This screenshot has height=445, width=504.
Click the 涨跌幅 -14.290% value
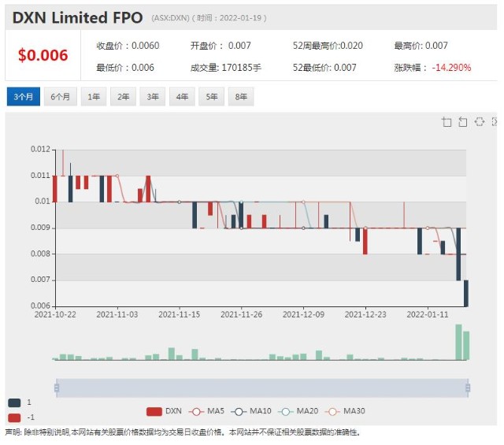click(x=432, y=68)
